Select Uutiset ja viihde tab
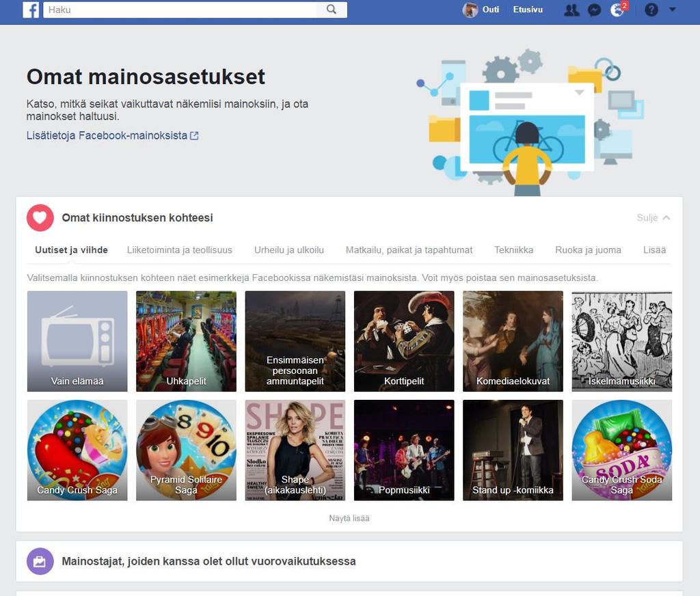Image resolution: width=700 pixels, height=596 pixels. (x=71, y=250)
